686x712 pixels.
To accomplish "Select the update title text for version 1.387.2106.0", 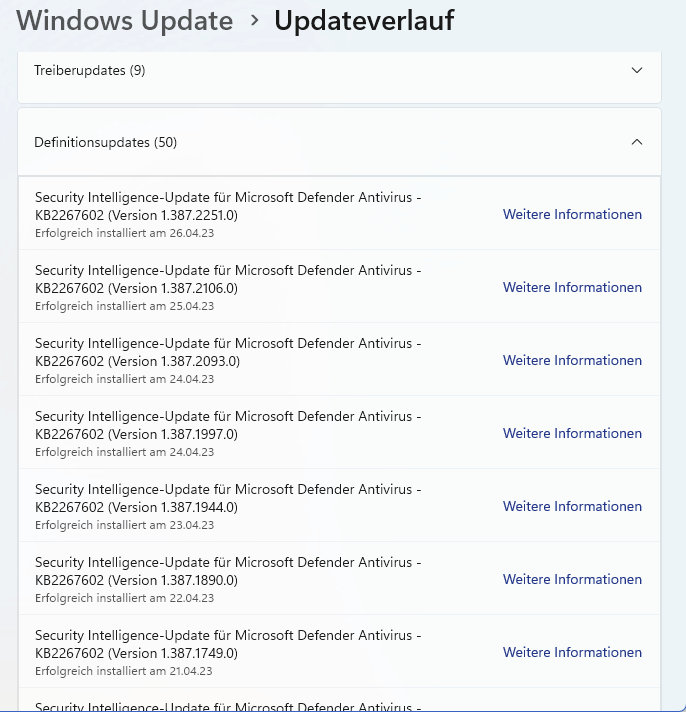I will point(228,279).
